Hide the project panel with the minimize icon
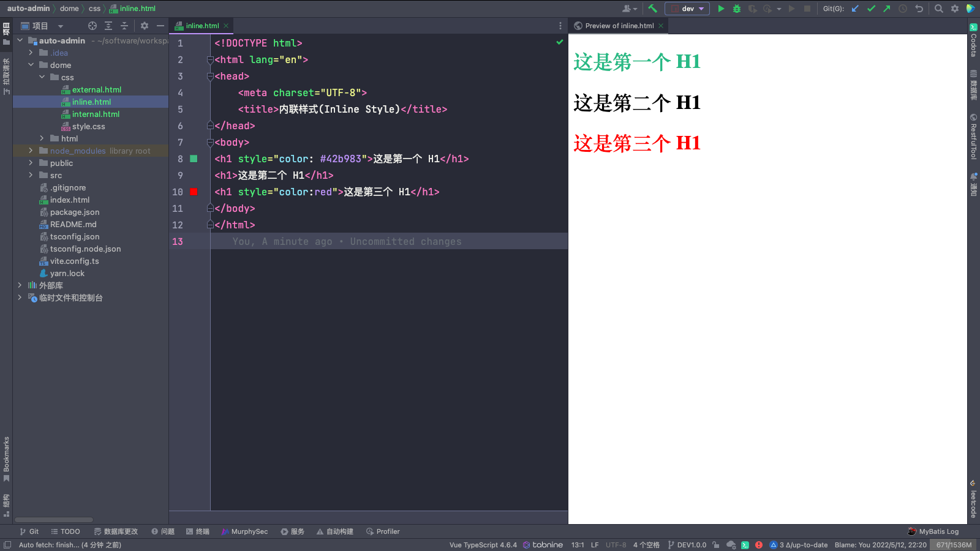 coord(159,26)
